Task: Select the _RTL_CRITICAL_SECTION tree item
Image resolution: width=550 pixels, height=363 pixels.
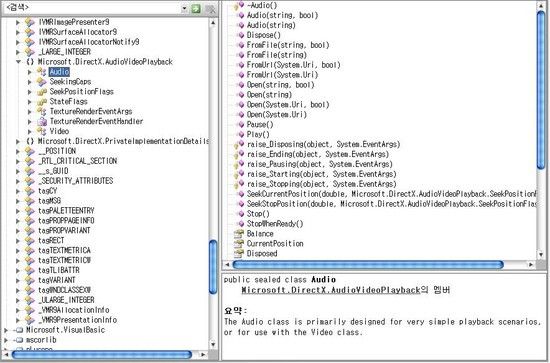Action: [x=78, y=161]
